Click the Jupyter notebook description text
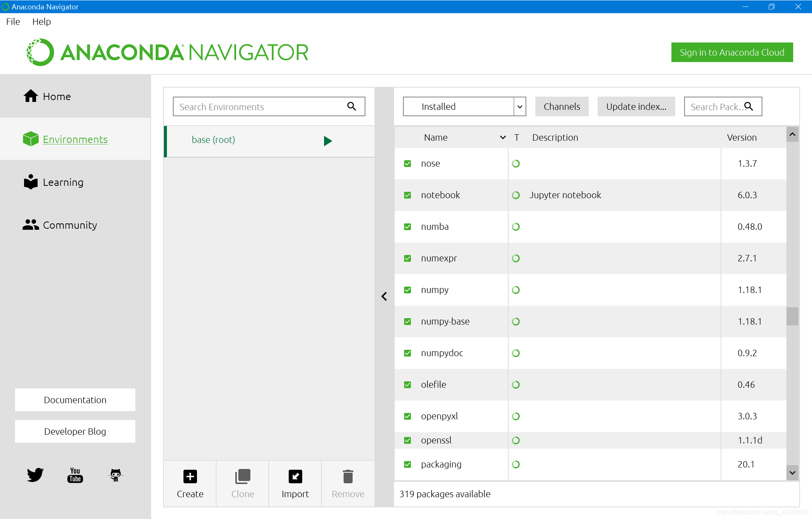 click(565, 195)
